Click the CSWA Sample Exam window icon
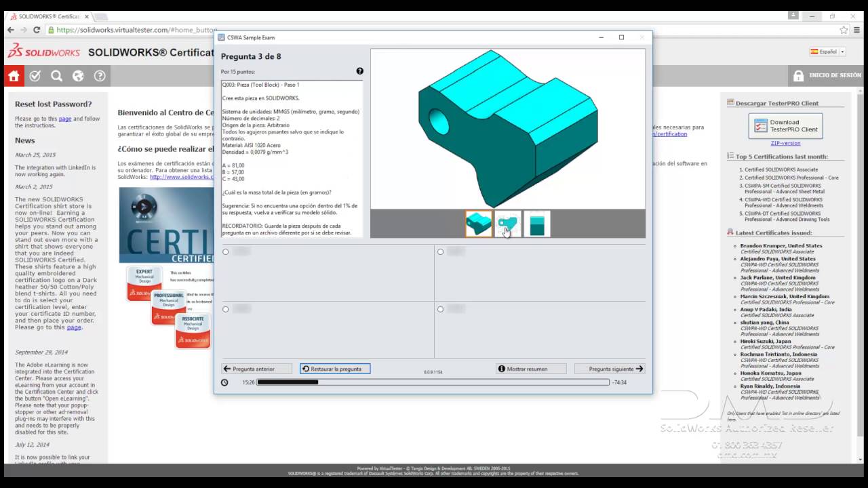Image resolution: width=868 pixels, height=488 pixels. [221, 37]
